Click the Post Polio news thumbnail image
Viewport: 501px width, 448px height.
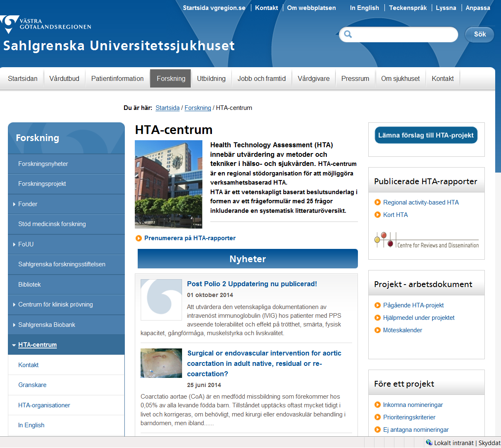161,300
